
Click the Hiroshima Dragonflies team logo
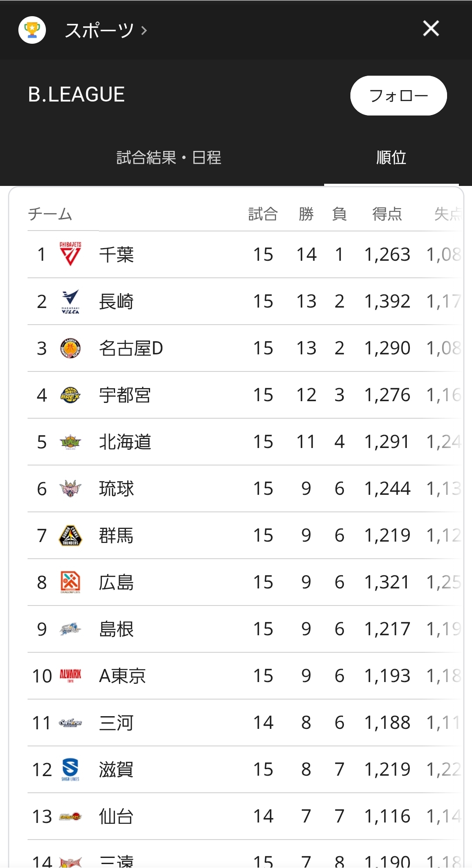point(70,582)
